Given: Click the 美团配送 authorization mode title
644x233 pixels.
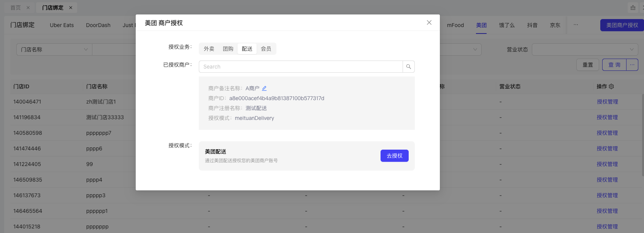Looking at the screenshot, I should [x=216, y=152].
